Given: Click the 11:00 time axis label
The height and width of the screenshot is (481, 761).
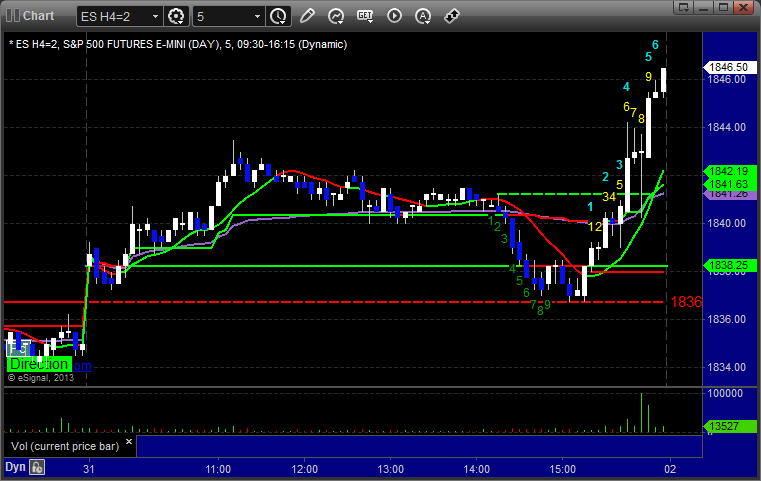Looking at the screenshot, I should [x=218, y=469].
